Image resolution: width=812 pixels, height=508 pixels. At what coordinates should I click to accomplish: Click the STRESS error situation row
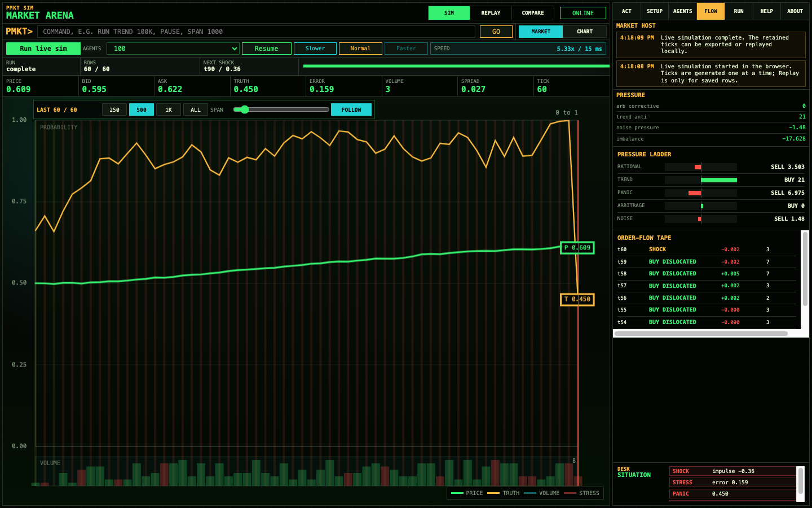(x=732, y=483)
